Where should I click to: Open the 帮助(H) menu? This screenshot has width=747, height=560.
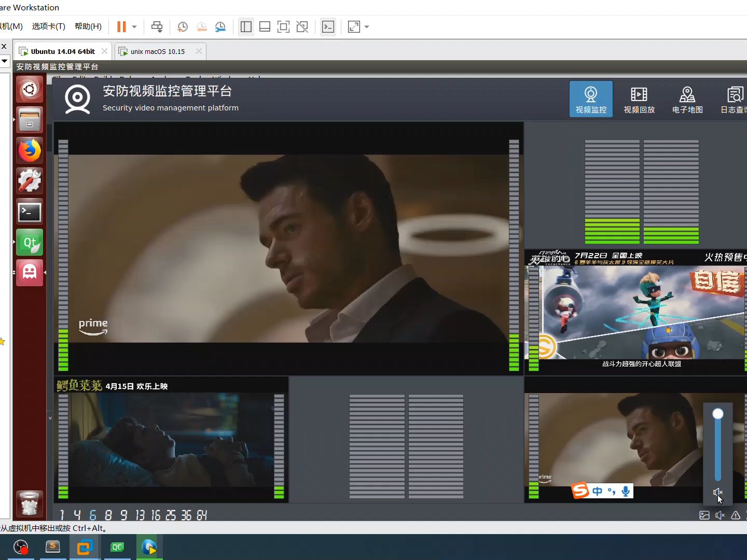click(x=88, y=26)
